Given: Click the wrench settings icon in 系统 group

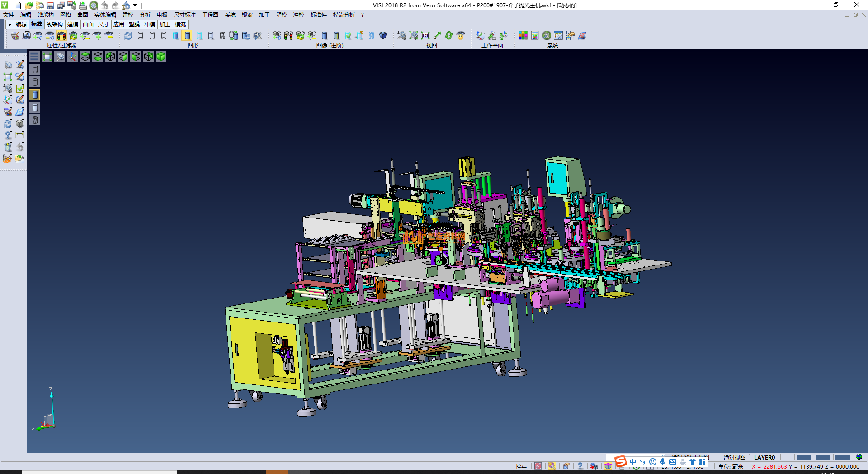Looking at the screenshot, I should [547, 36].
